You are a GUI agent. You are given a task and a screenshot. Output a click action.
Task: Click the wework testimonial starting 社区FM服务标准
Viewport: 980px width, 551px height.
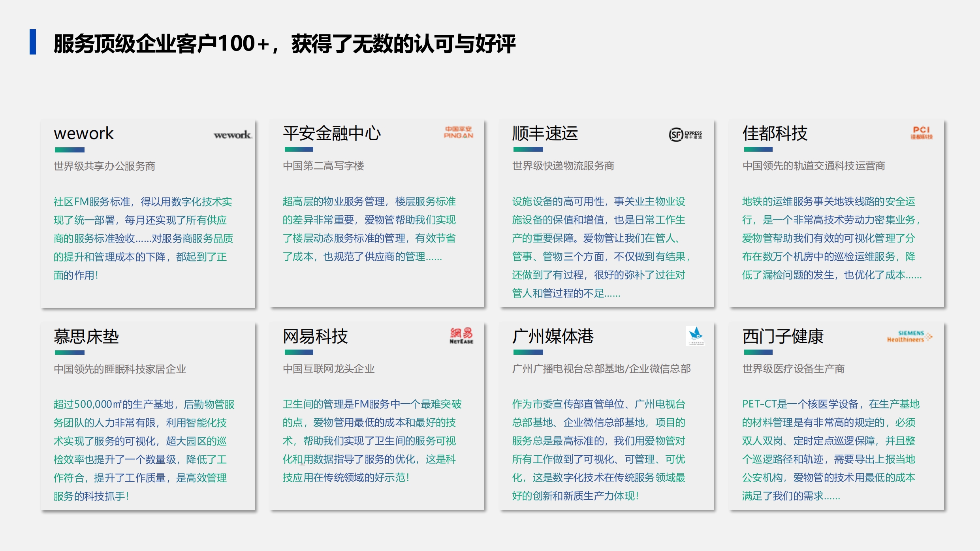click(143, 238)
